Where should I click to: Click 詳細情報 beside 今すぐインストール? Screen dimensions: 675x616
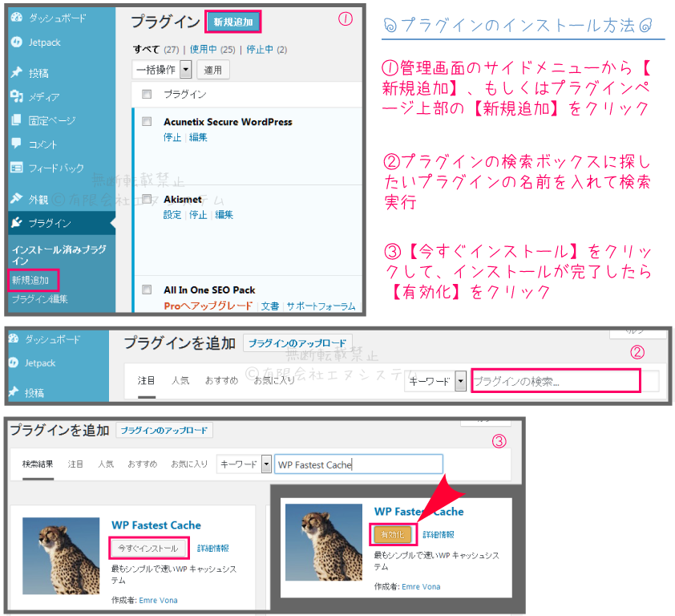pos(213,548)
